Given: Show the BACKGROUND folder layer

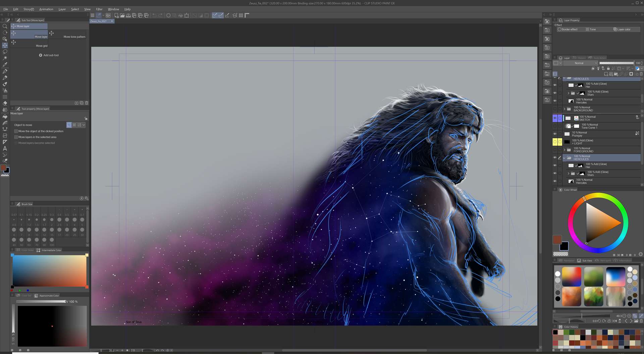Looking at the screenshot, I should pos(555,109).
